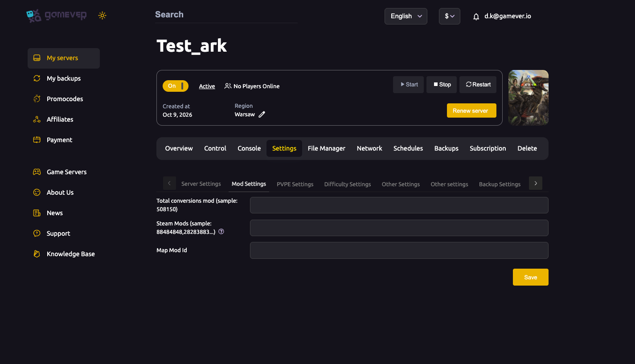The height and width of the screenshot is (364, 635).
Task: Open the Delete tab
Action: [x=527, y=148]
